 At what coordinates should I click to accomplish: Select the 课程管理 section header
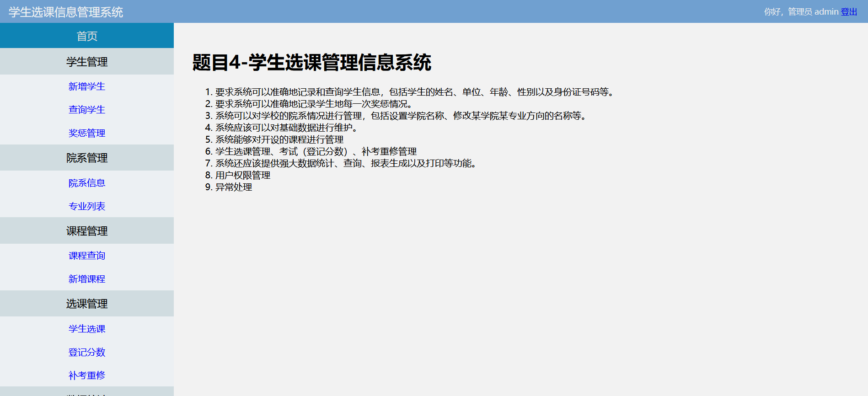pos(87,231)
